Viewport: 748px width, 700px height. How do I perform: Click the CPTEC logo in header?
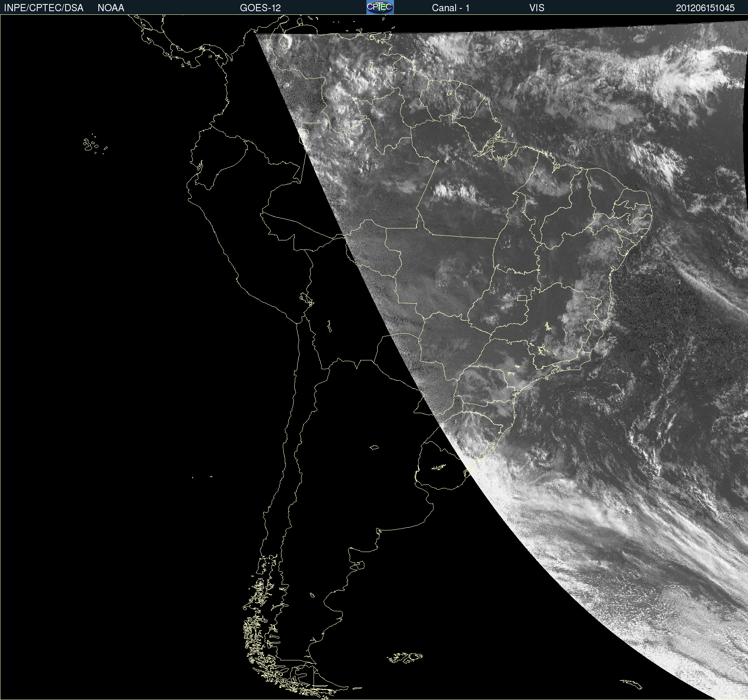pyautogui.click(x=380, y=7)
